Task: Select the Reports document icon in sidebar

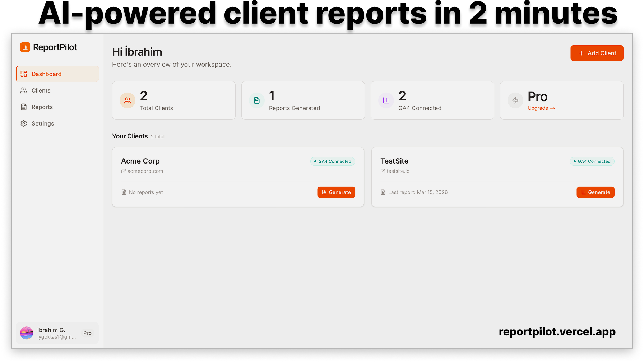Action: (24, 107)
